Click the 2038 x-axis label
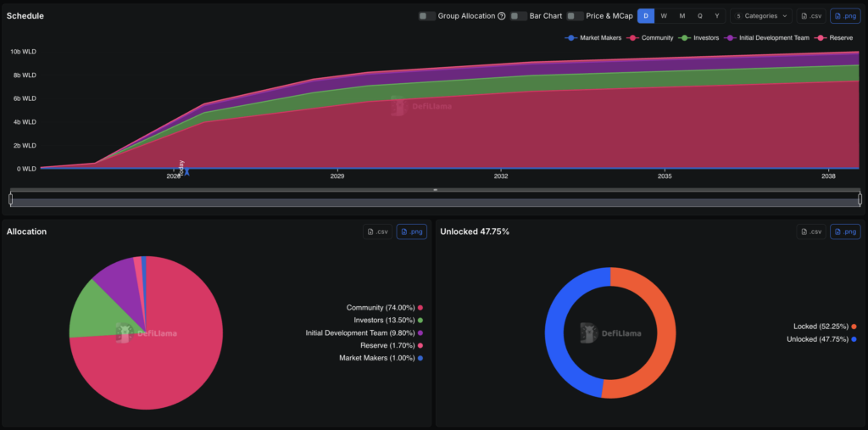The image size is (868, 430). [x=828, y=176]
